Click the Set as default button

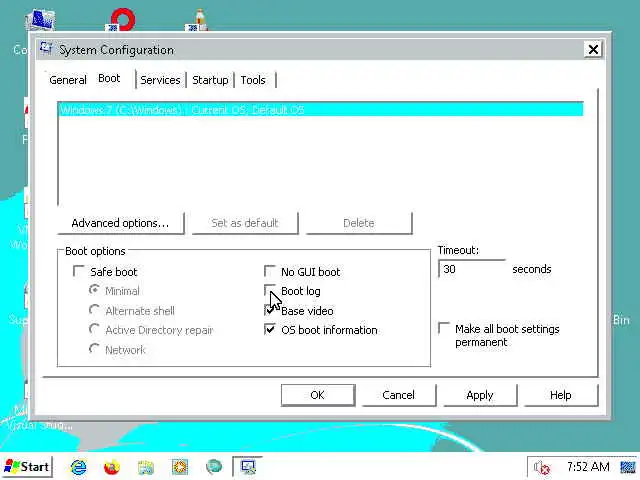(245, 223)
